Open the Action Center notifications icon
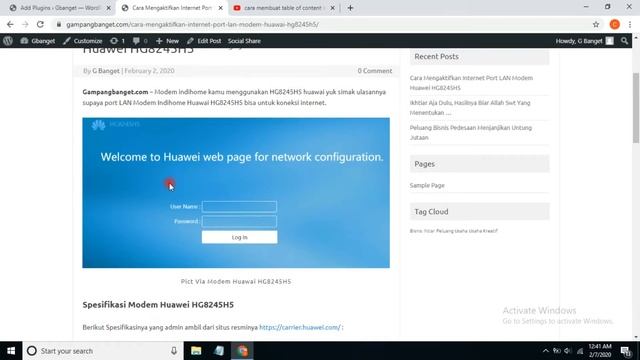The image size is (640, 360). (626, 351)
